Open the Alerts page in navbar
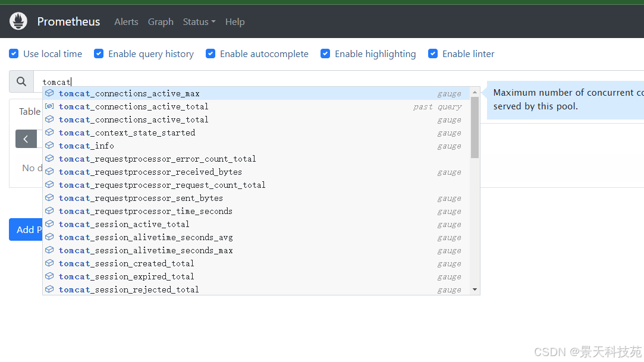Screen dimensions: 644x362 pos(126,21)
